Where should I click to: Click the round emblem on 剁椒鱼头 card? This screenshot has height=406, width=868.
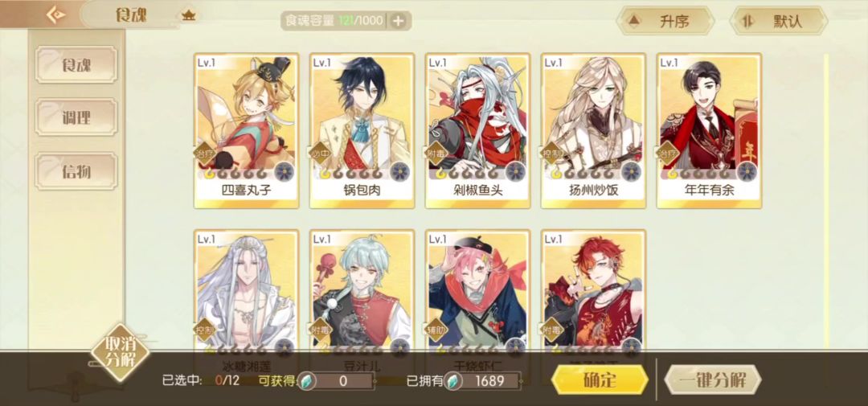pos(516,172)
